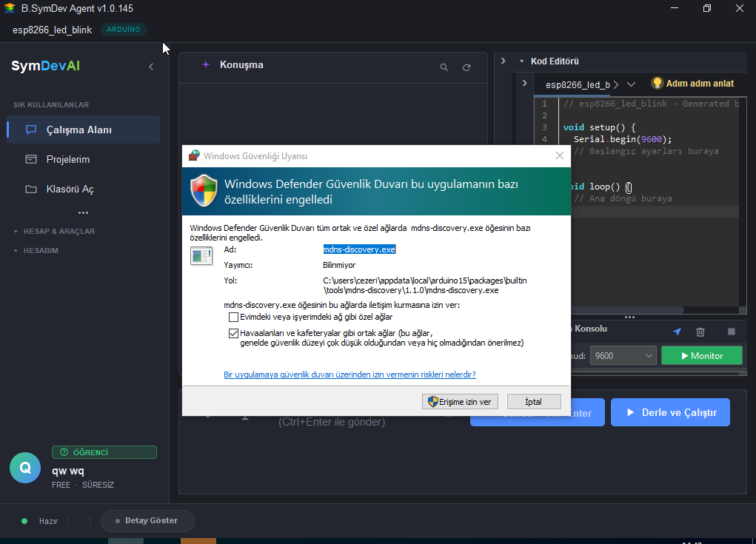Click the code editor horizontal scrollbar
Image resolution: width=756 pixels, height=544 pixels.
(626, 310)
